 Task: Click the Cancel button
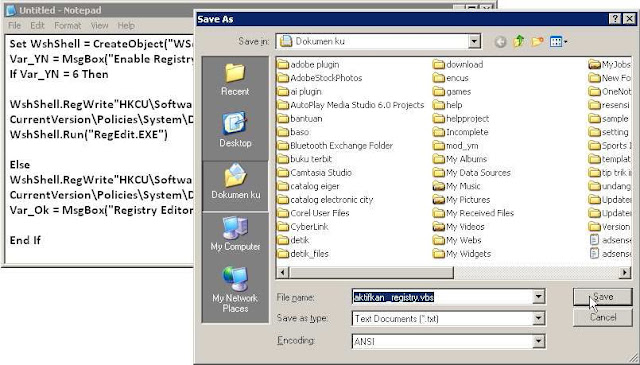(602, 318)
